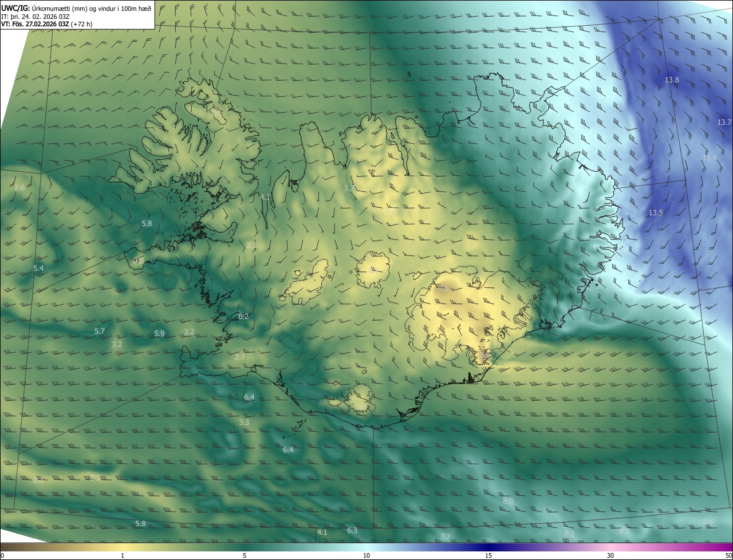Click the 6.3 value label
The image size is (733, 560).
(x=352, y=531)
